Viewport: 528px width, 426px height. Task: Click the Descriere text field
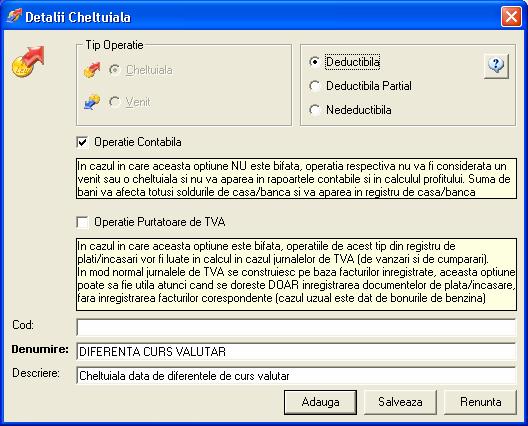coord(296,375)
